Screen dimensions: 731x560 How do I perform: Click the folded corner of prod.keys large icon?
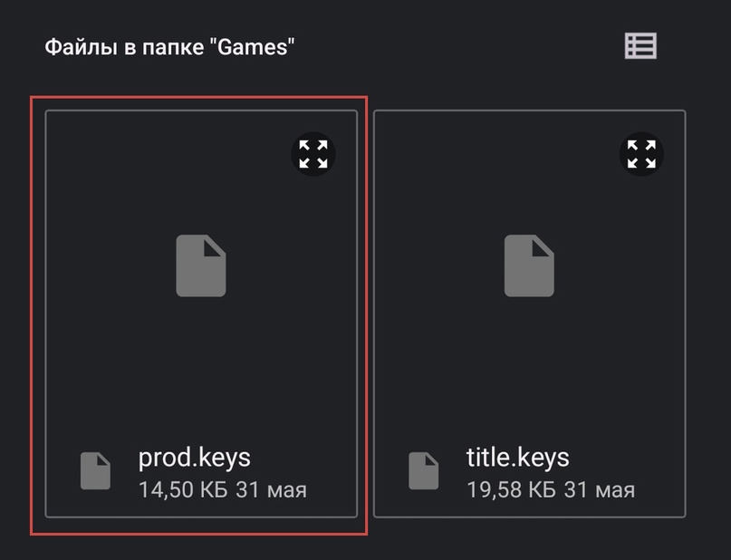point(215,246)
